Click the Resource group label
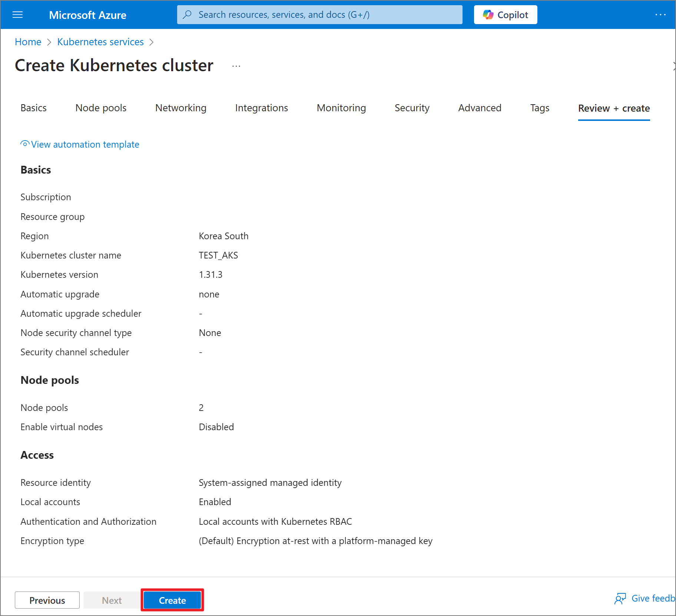Viewport: 676px width, 616px height. [52, 217]
